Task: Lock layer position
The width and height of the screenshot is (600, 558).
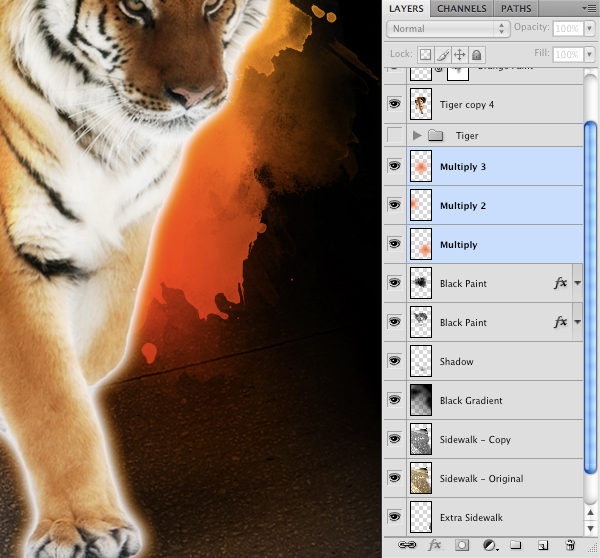Action: 460,55
